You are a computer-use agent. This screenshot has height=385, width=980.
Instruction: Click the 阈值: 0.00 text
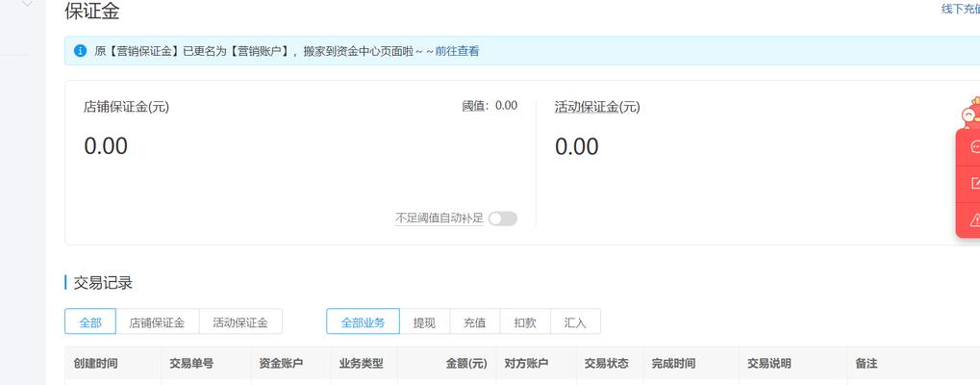tap(490, 106)
